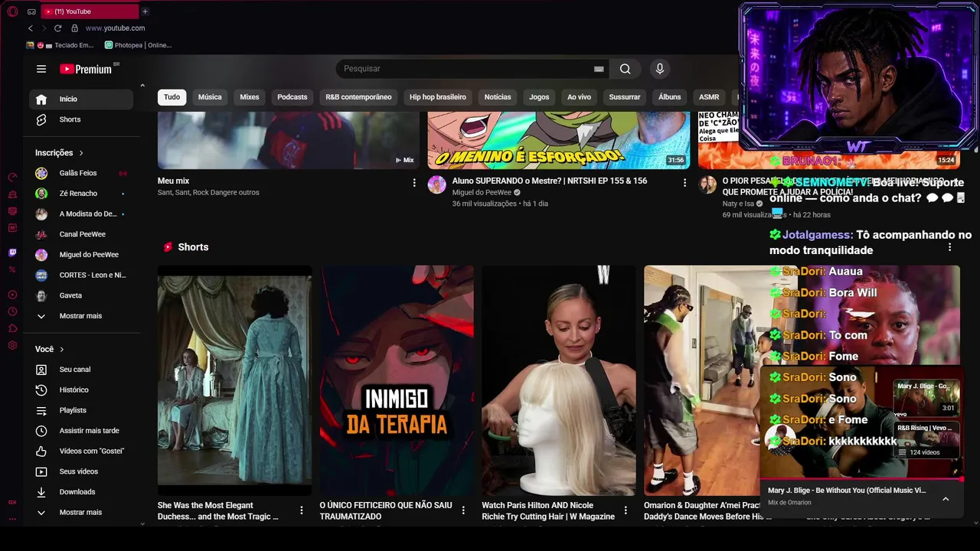The image size is (980, 551).
Task: Open the Meu mix thumbnail
Action: coord(289,140)
